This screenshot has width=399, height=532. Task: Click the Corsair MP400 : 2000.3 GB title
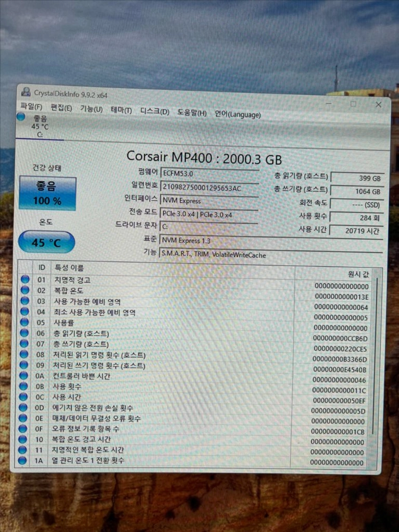point(204,157)
